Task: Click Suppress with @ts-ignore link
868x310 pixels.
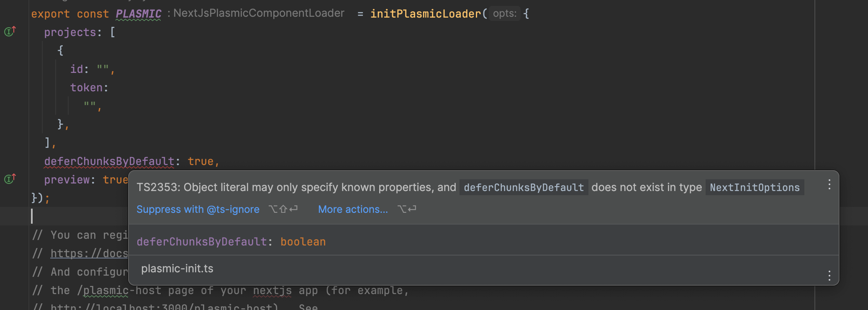Action: [x=198, y=209]
